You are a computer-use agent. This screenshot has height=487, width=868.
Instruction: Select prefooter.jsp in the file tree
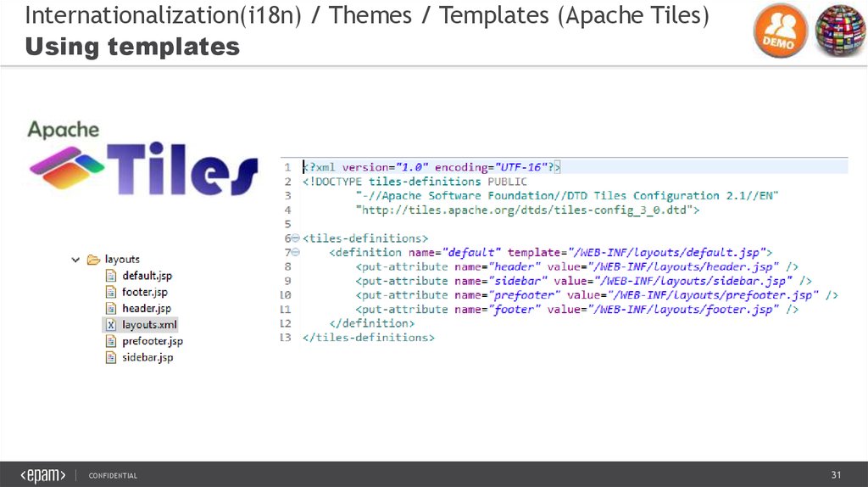[152, 341]
